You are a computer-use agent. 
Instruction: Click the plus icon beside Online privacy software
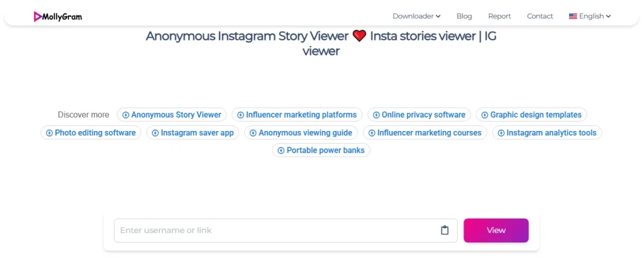(376, 115)
